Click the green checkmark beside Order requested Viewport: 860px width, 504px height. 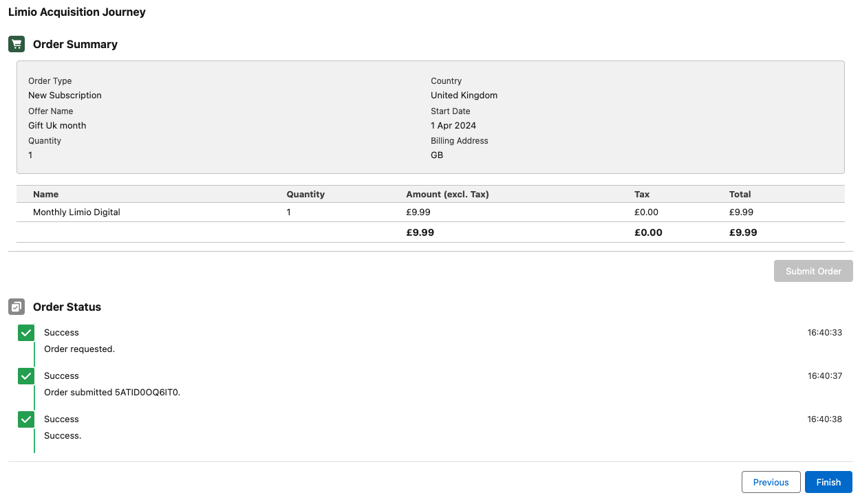click(26, 333)
